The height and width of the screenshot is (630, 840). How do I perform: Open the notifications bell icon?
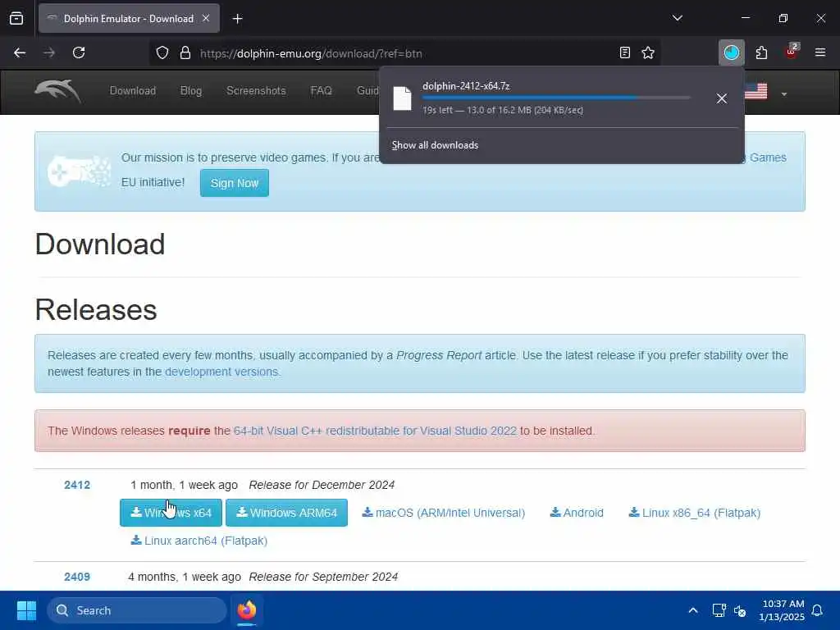817,610
